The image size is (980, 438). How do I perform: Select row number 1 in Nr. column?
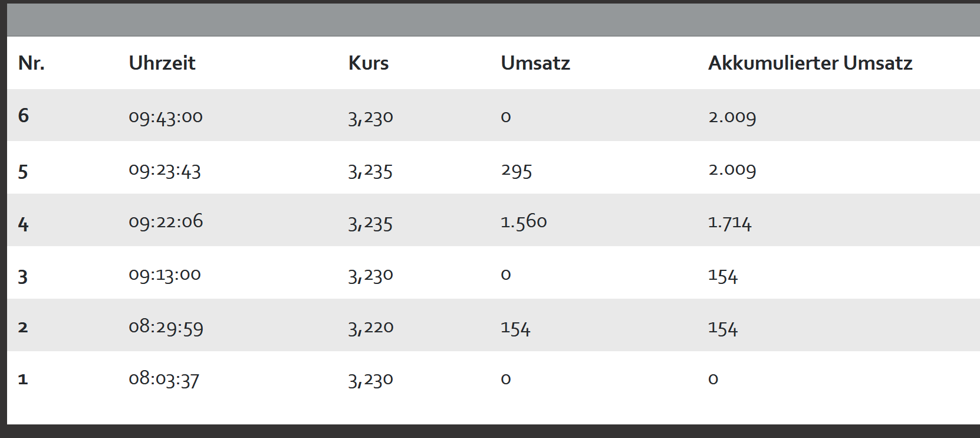point(23,379)
